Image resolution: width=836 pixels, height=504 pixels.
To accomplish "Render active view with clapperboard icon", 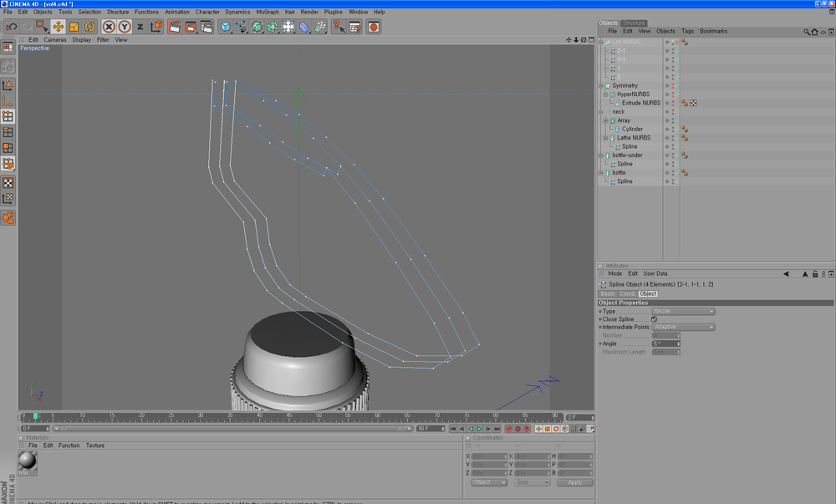I will coord(175,27).
